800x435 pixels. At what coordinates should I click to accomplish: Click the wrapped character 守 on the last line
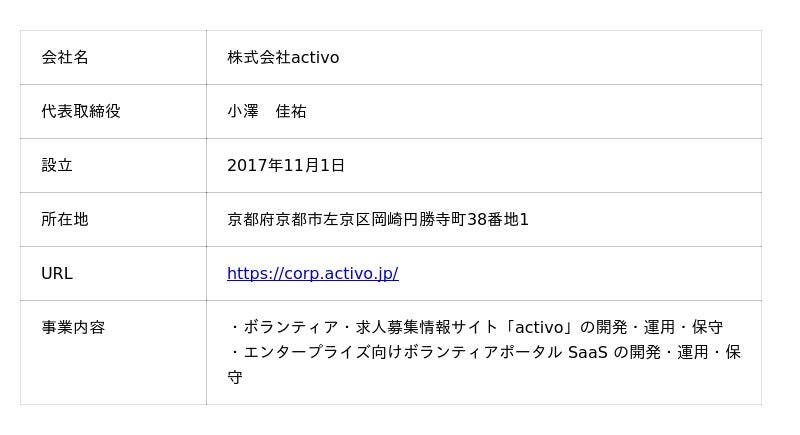[x=235, y=377]
